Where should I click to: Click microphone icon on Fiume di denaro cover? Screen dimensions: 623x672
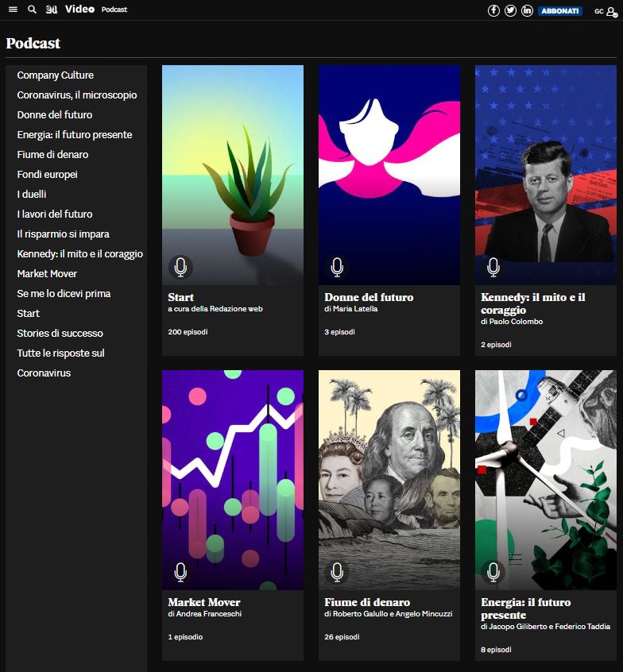(x=337, y=572)
